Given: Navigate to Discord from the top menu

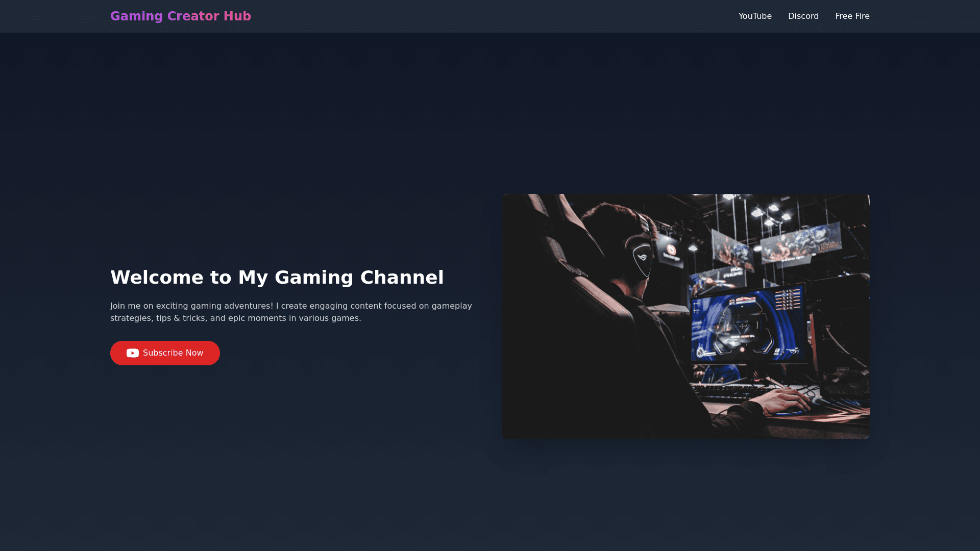Looking at the screenshot, I should point(803,16).
